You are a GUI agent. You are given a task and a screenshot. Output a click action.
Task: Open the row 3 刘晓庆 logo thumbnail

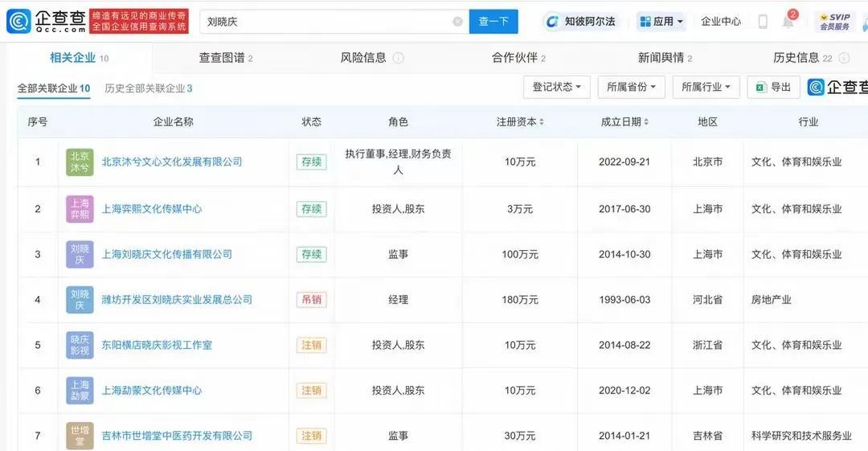tap(80, 254)
